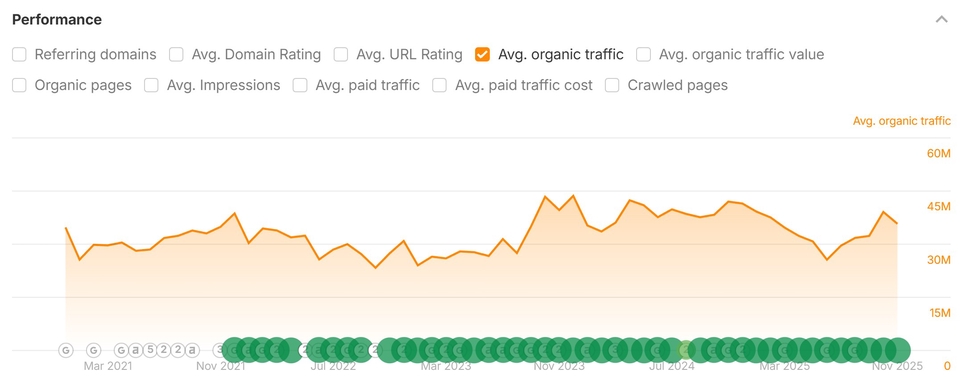
Task: Check the Avg. paid traffic cost box
Action: click(440, 85)
